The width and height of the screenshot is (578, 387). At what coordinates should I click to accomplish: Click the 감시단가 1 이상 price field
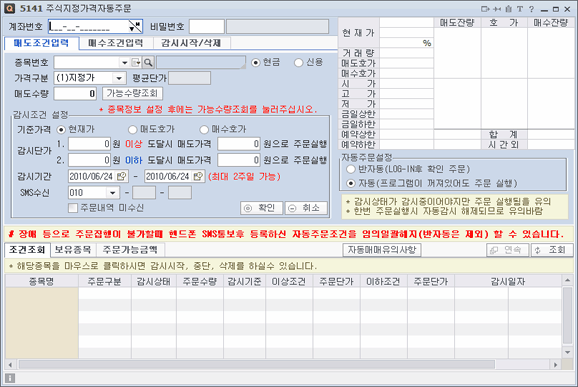coord(90,144)
